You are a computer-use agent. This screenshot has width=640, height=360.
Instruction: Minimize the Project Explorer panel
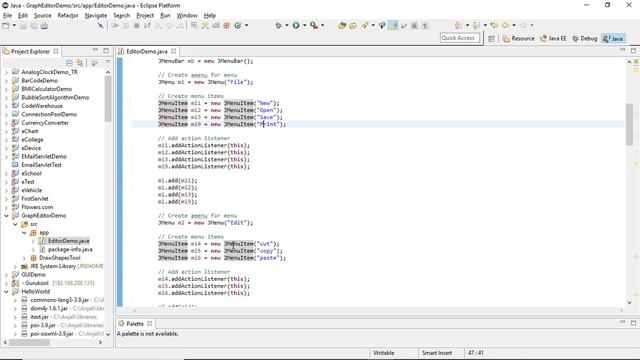95,50
